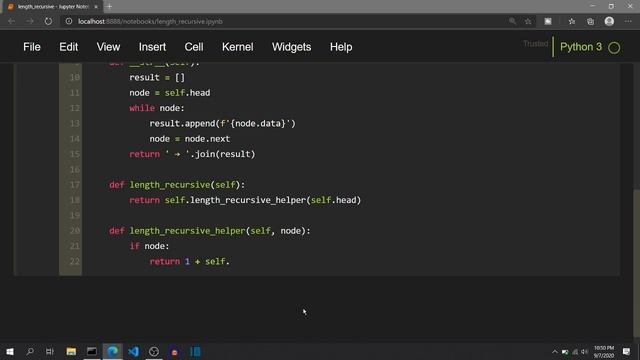This screenshot has width=640, height=360.
Task: Open the orange-icon taskbar app
Action: tap(174, 351)
